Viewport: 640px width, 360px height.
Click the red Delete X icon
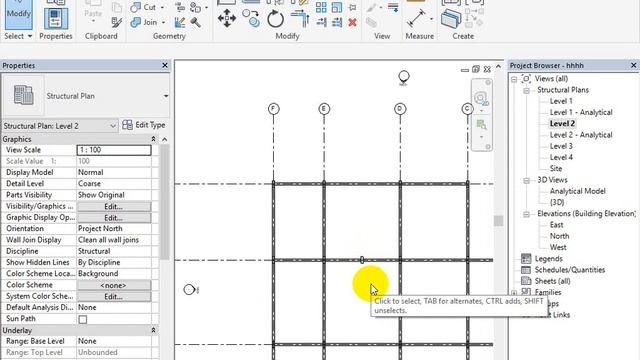tap(353, 22)
